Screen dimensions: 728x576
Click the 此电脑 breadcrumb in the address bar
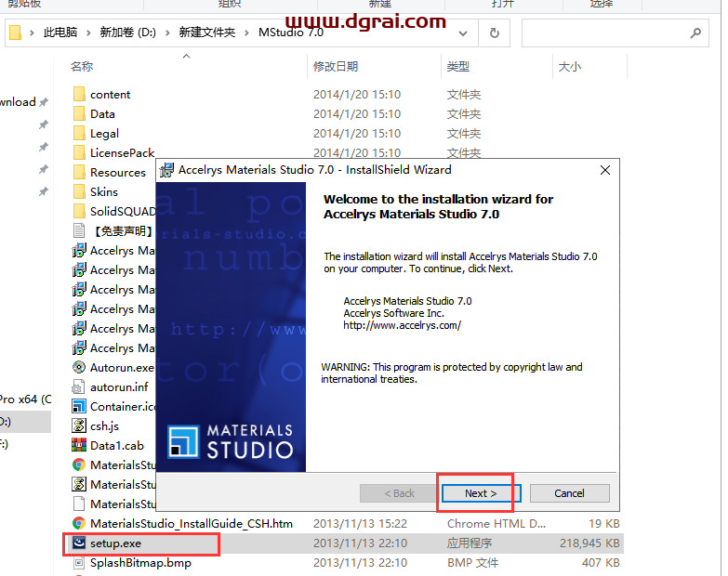point(60,33)
